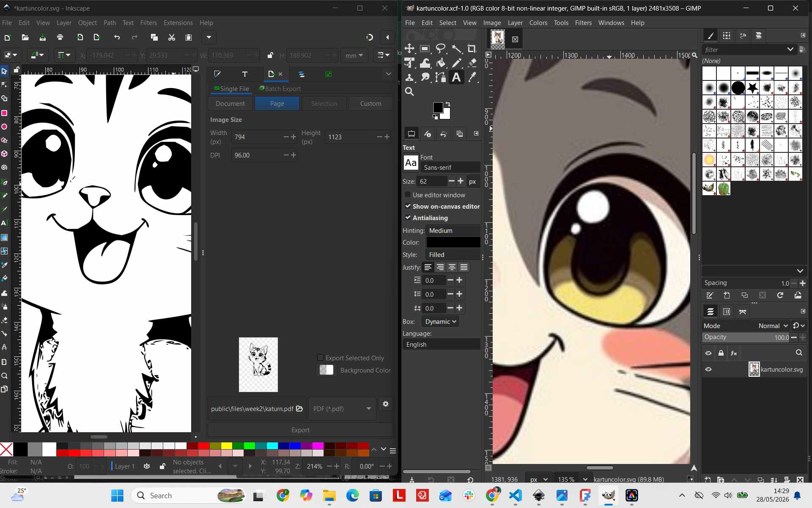Adjust the layer Opacity slider in GIMP

tap(746, 337)
